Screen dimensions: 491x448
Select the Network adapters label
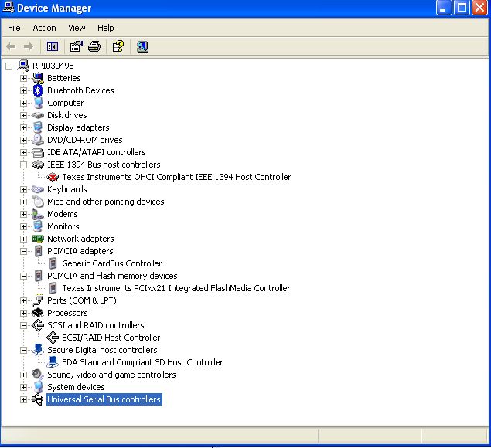coord(80,239)
